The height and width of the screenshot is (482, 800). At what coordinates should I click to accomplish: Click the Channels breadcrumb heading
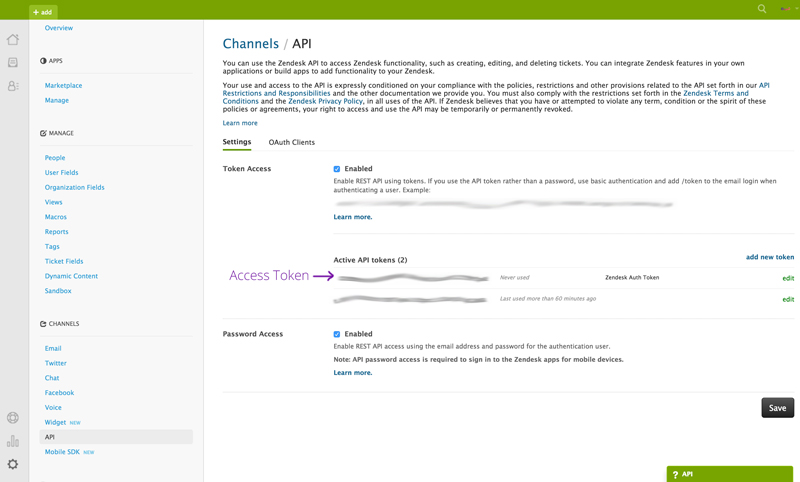tap(251, 44)
